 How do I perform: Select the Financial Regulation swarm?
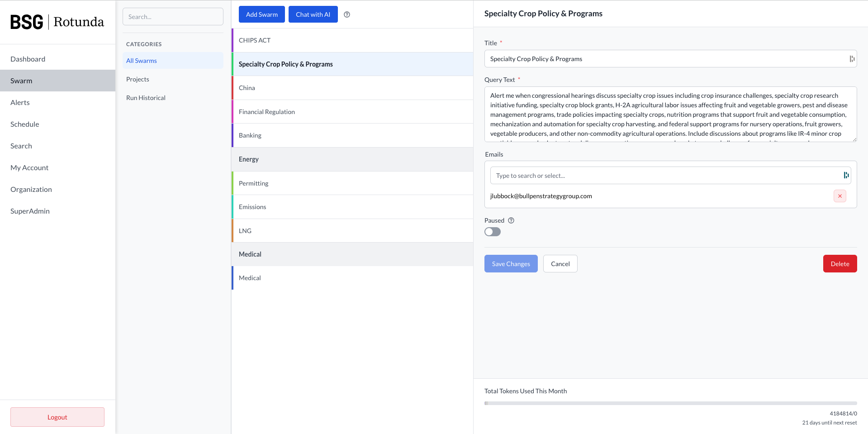(267, 112)
